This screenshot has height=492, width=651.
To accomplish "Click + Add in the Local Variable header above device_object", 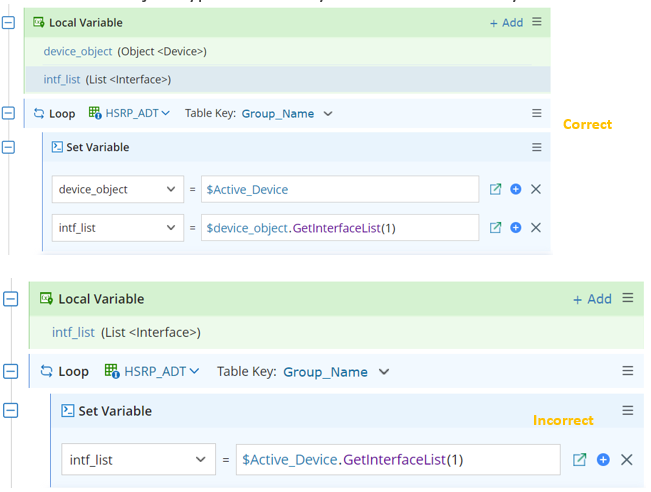I will [x=506, y=22].
